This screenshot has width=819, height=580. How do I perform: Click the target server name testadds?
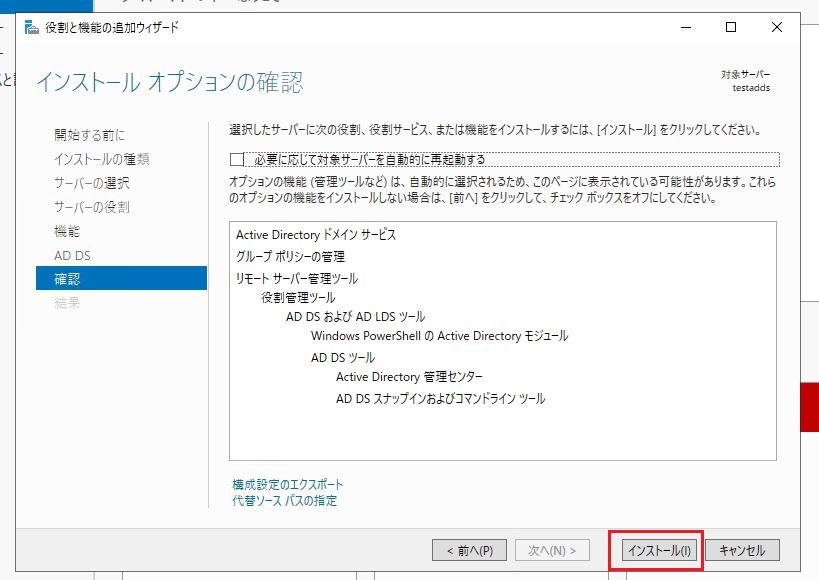click(751, 88)
